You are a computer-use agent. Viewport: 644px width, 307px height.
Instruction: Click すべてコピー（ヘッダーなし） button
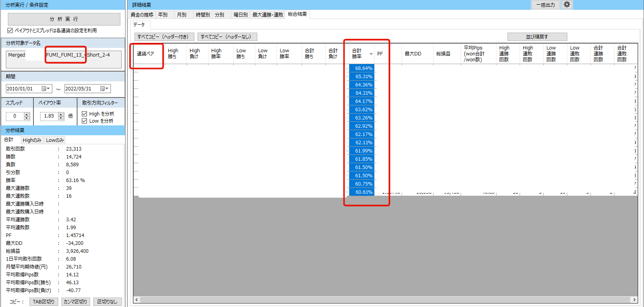click(227, 37)
